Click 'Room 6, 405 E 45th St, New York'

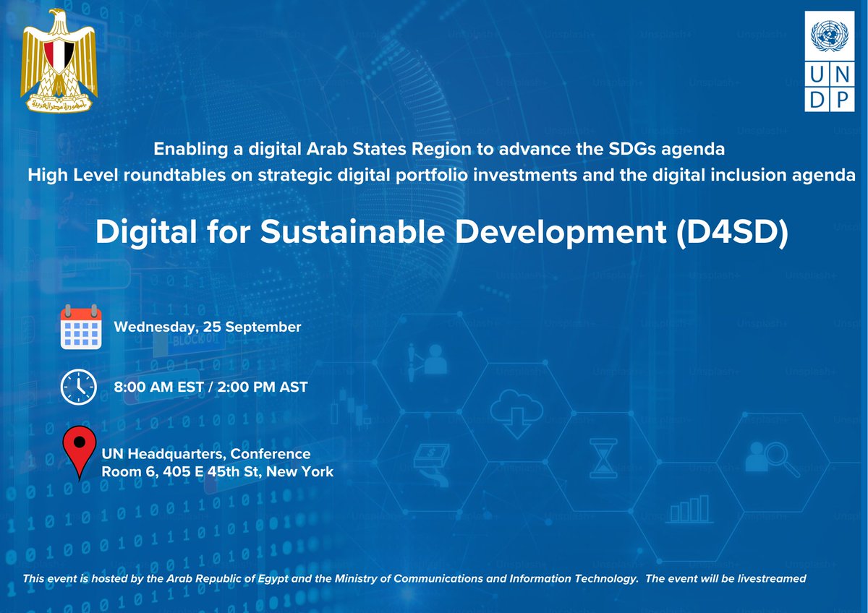pyautogui.click(x=218, y=472)
